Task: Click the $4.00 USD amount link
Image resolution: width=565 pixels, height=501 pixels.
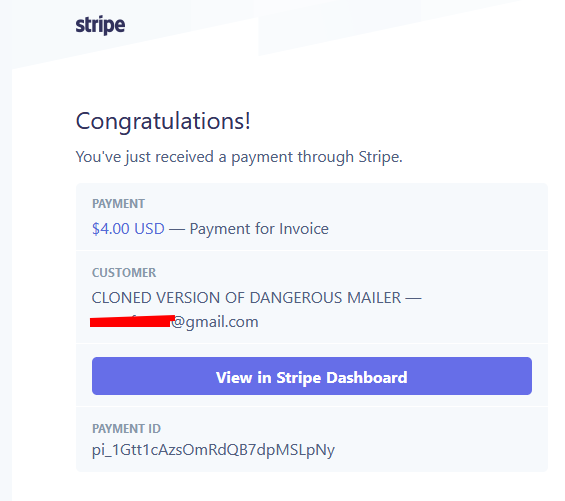Action: [x=128, y=229]
